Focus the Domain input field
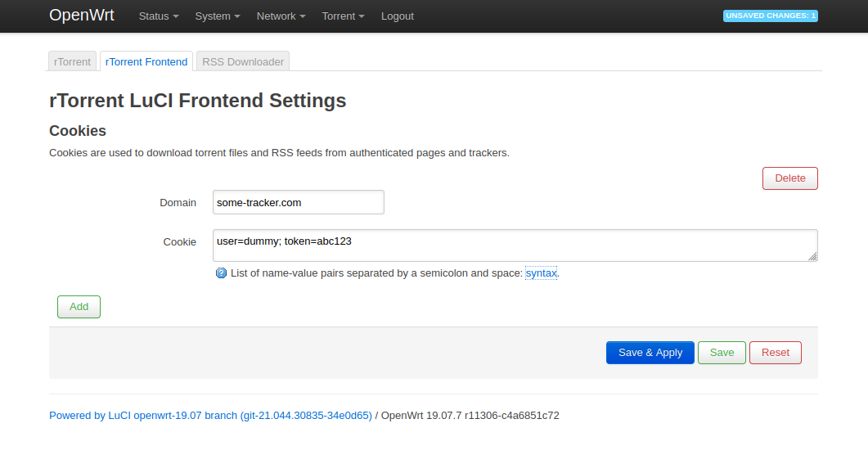Viewport: 868px width, 464px height. 299,202
